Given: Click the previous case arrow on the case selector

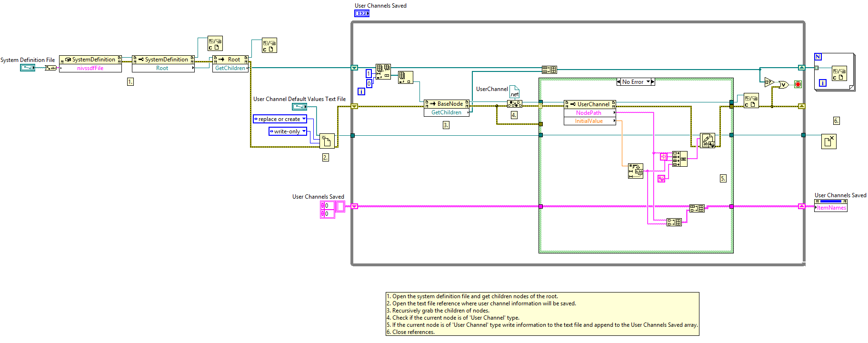Looking at the screenshot, I should click(619, 82).
